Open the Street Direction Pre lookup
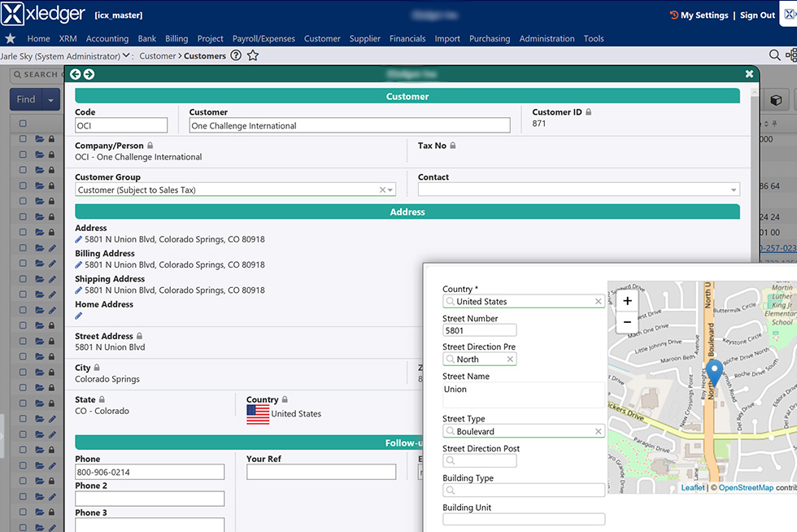The width and height of the screenshot is (797, 532). pyautogui.click(x=479, y=359)
